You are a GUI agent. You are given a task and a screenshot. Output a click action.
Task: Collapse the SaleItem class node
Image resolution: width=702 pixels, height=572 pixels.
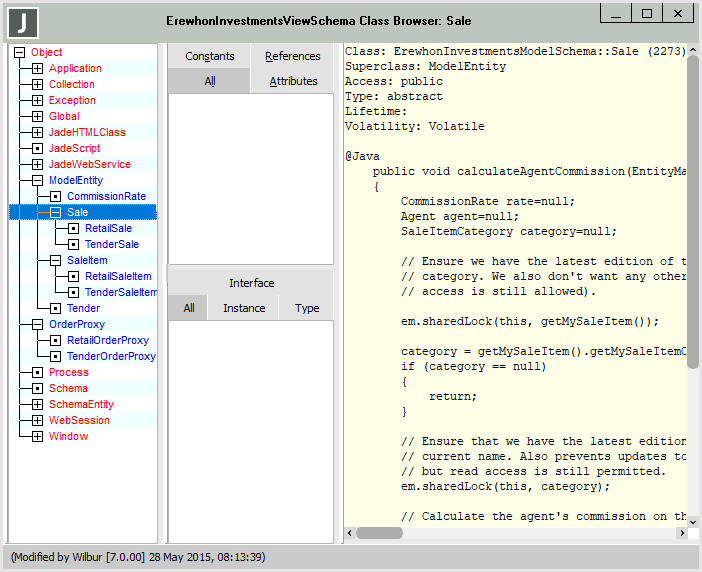(55, 261)
